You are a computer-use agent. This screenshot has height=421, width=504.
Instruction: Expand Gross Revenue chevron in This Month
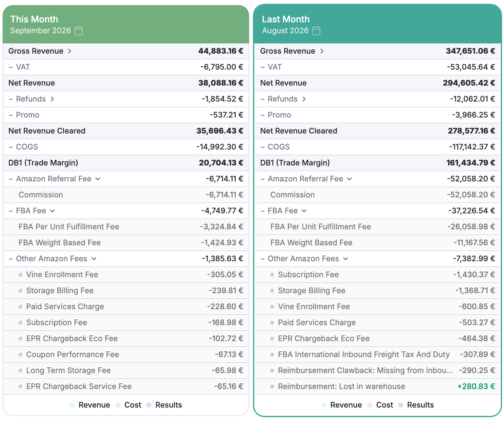point(70,51)
